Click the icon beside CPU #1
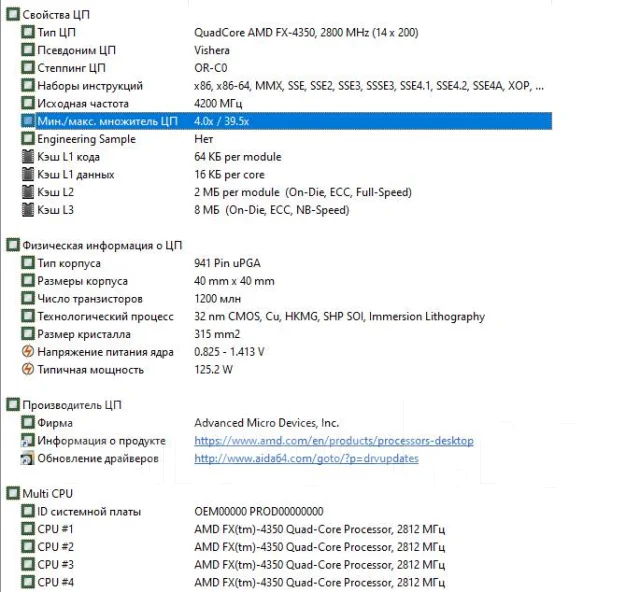Screen dimensions: 640x592 point(28,529)
